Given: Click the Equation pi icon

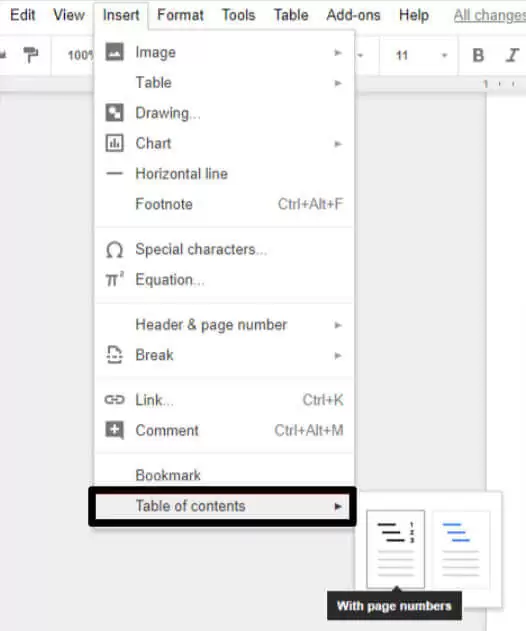Looking at the screenshot, I should click(x=114, y=279).
